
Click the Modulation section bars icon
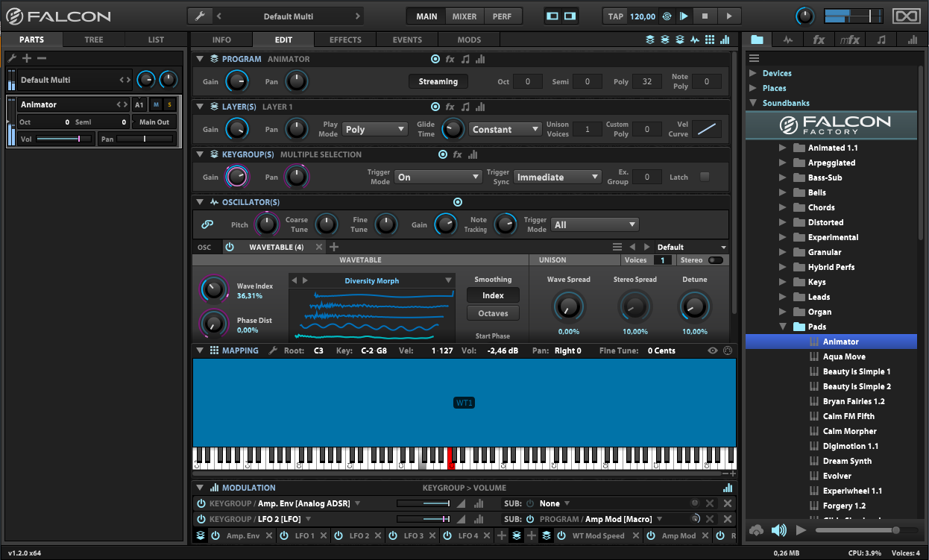pyautogui.click(x=727, y=488)
